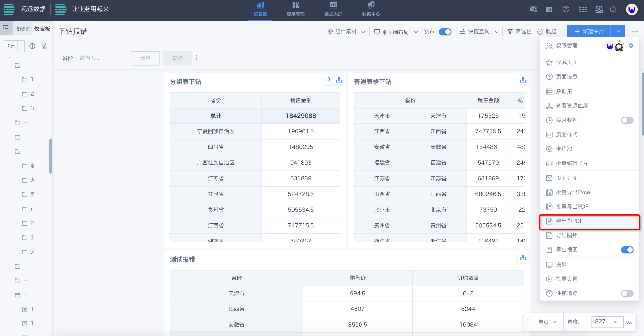Click the sidebar vertical scrollbar
The height and width of the screenshot is (336, 644).
pyautogui.click(x=51, y=156)
